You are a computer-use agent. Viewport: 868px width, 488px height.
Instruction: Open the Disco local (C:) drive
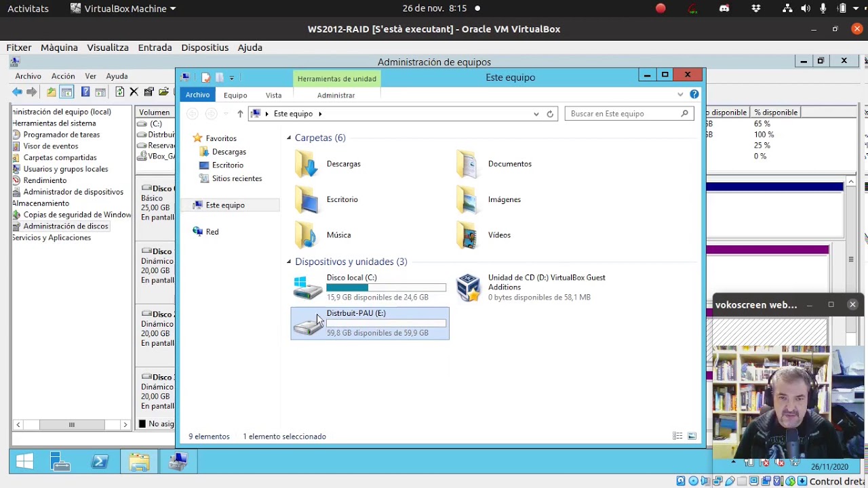pyautogui.click(x=370, y=287)
